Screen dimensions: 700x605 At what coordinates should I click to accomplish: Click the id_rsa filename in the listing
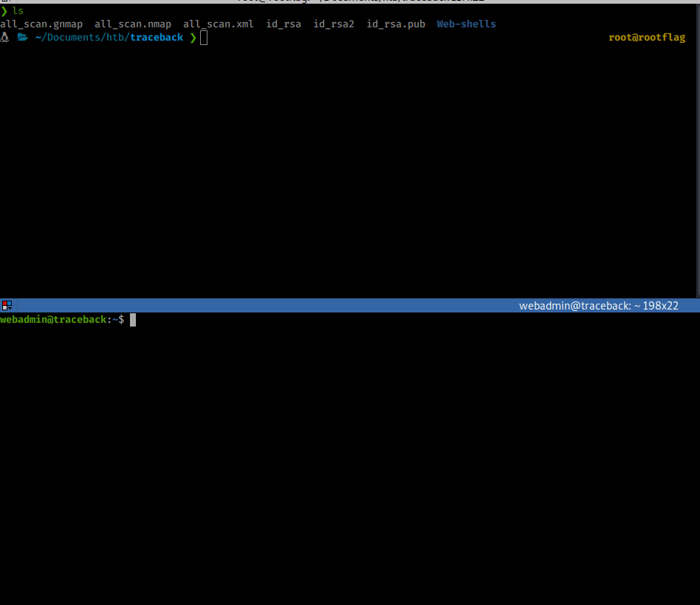point(284,24)
